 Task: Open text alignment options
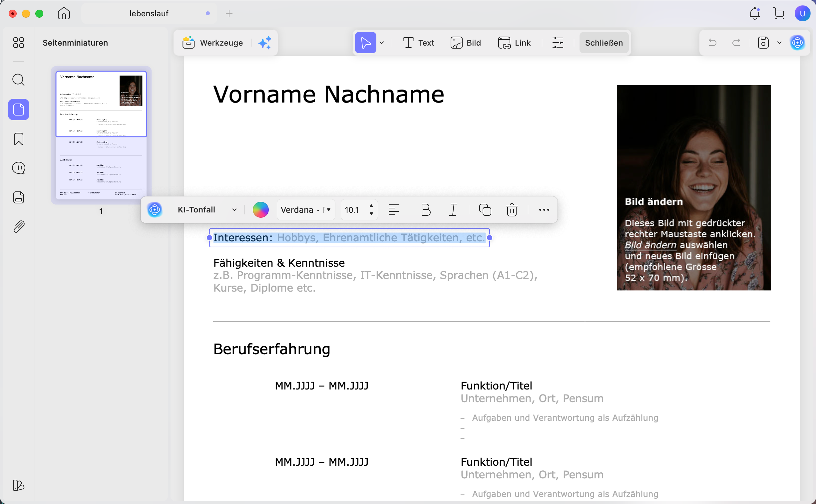pyautogui.click(x=394, y=210)
